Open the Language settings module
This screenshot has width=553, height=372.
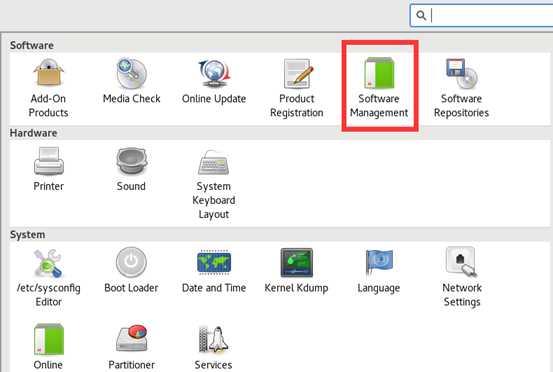coord(379,271)
